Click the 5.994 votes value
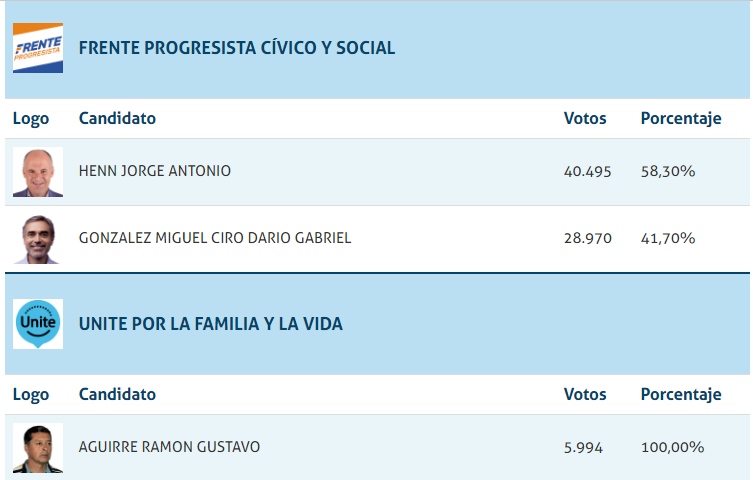Image resolution: width=753 pixels, height=480 pixels. pyautogui.click(x=584, y=448)
